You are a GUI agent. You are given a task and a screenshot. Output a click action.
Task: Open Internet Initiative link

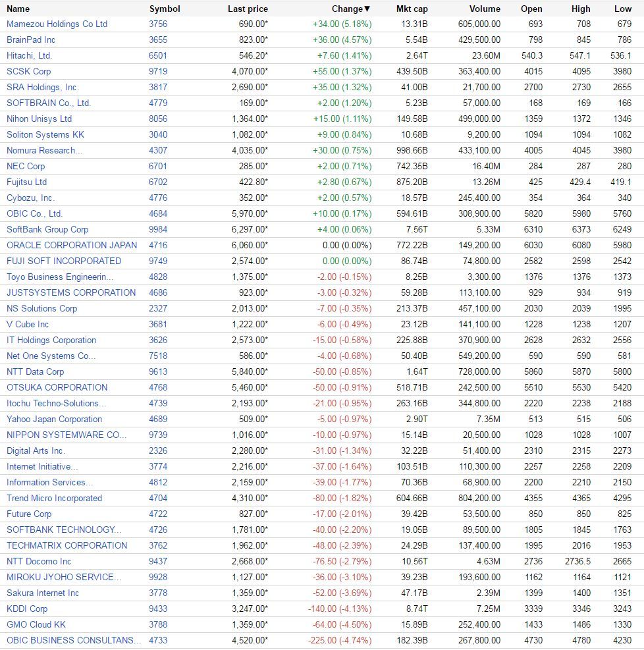(x=42, y=466)
